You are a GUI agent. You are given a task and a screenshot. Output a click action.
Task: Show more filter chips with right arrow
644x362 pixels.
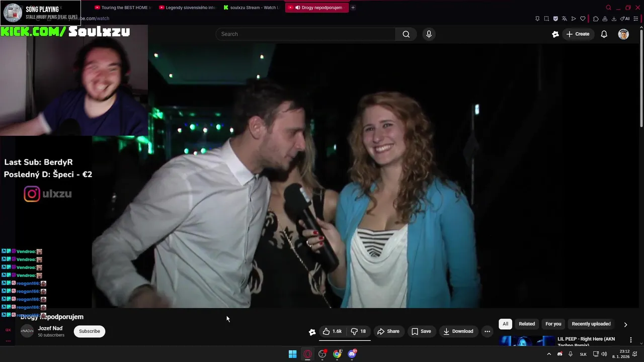pos(625,324)
